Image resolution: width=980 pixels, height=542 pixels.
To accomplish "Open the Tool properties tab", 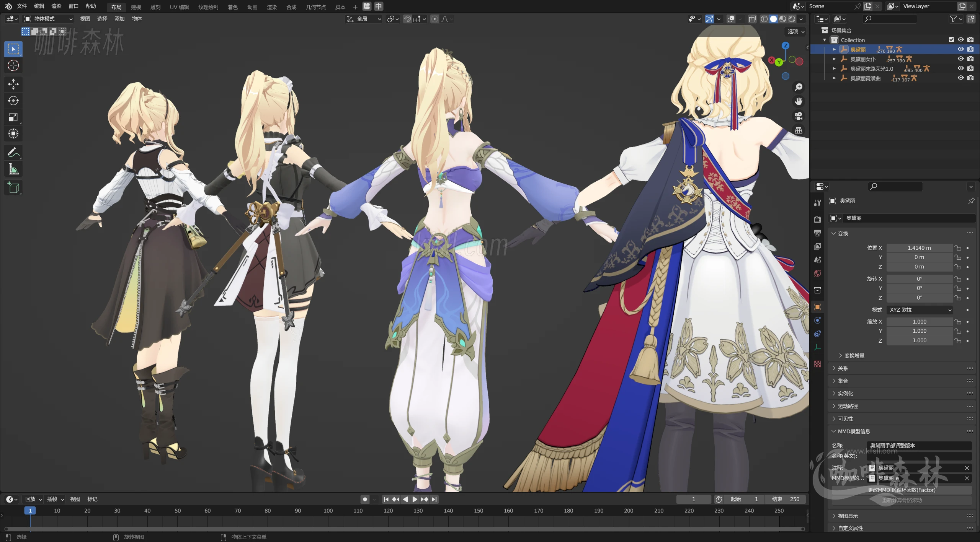I will click(x=817, y=203).
